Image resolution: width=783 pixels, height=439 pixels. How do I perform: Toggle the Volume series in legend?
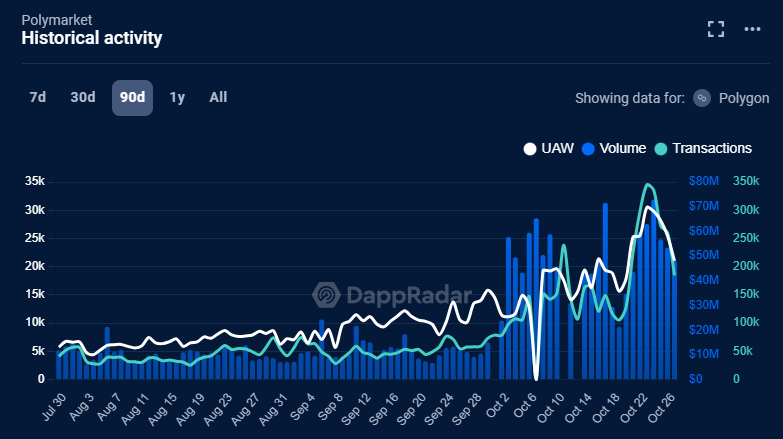(614, 149)
